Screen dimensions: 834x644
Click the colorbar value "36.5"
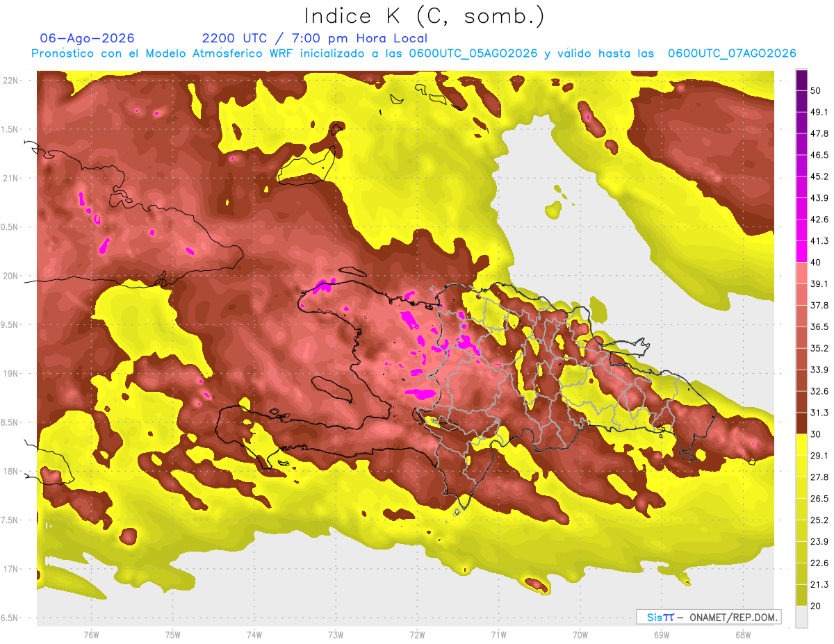coord(819,327)
